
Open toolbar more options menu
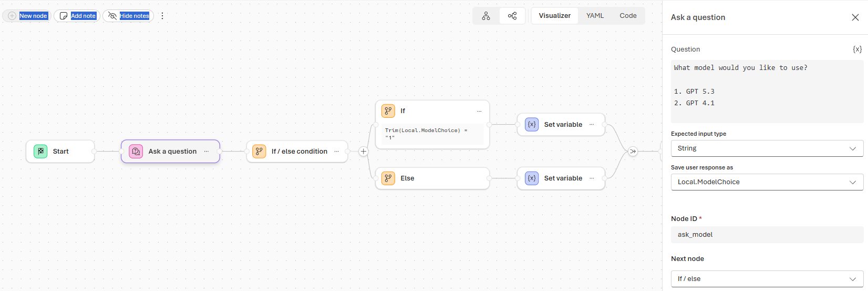tap(162, 16)
